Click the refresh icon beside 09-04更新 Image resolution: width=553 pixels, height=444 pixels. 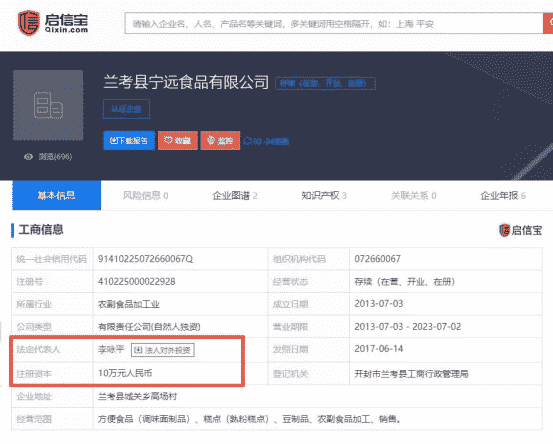tap(247, 141)
